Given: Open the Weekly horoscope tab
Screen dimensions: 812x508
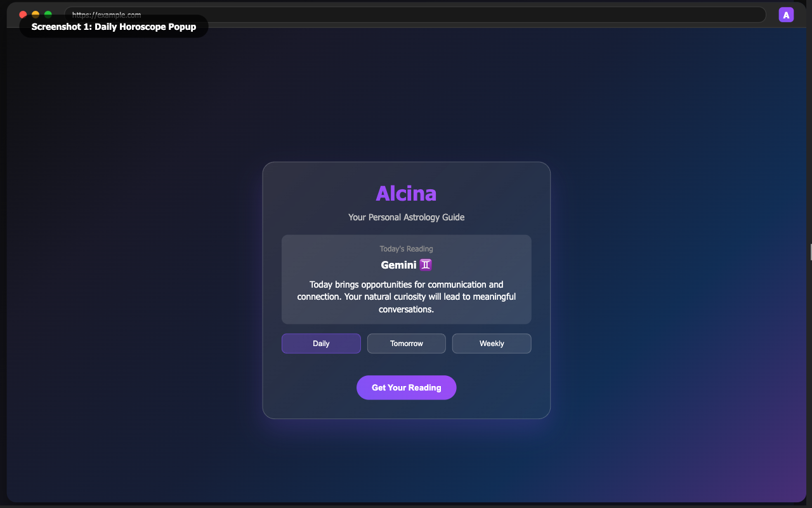Looking at the screenshot, I should tap(492, 343).
